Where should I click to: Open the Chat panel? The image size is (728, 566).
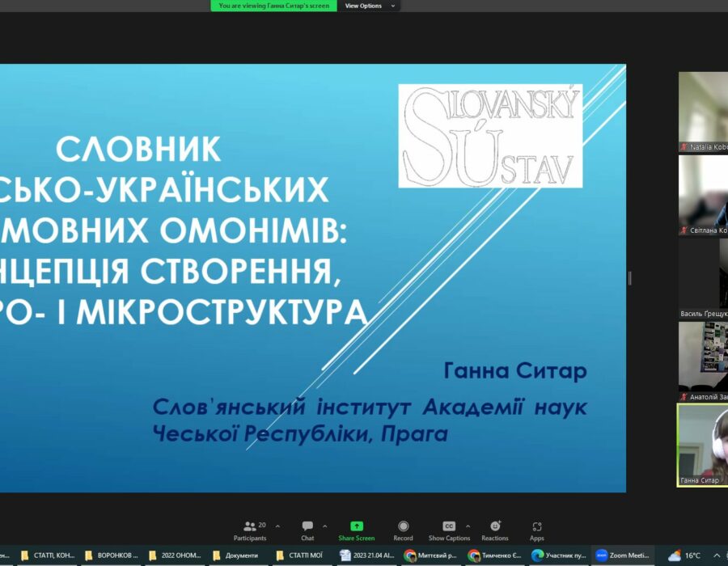(x=307, y=530)
